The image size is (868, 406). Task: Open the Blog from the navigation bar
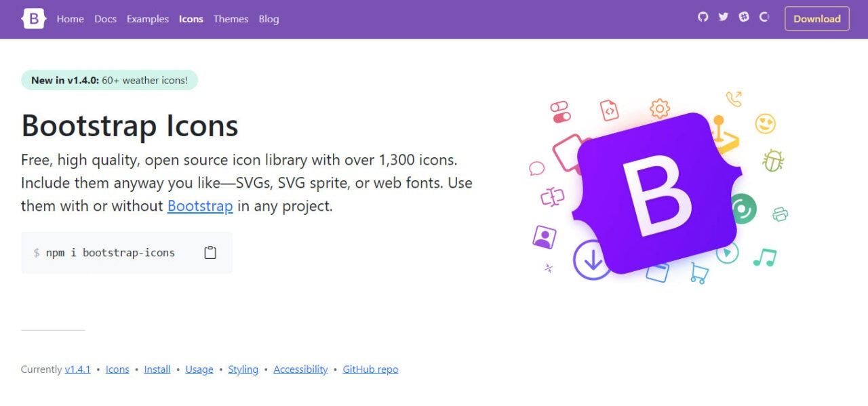[269, 19]
